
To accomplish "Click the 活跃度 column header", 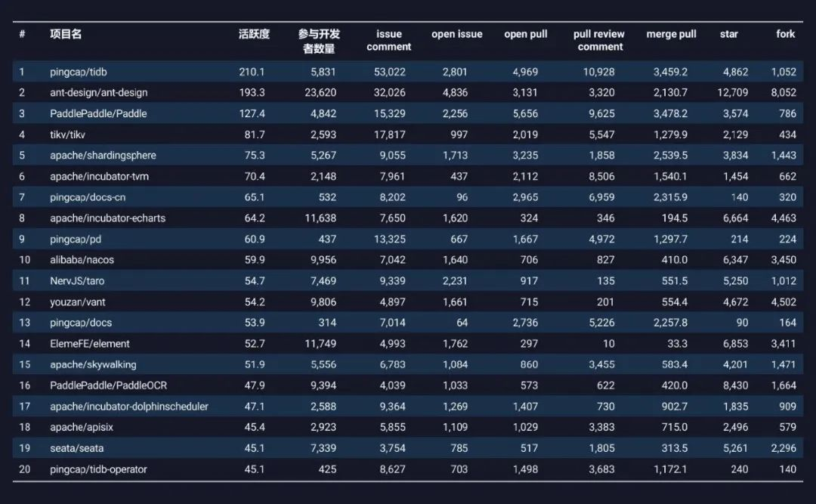I will pos(254,34).
